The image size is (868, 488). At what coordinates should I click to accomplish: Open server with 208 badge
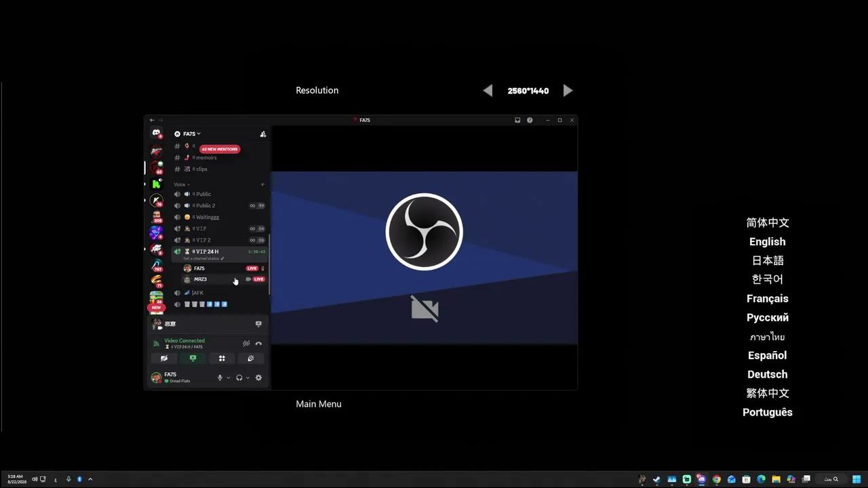157,217
